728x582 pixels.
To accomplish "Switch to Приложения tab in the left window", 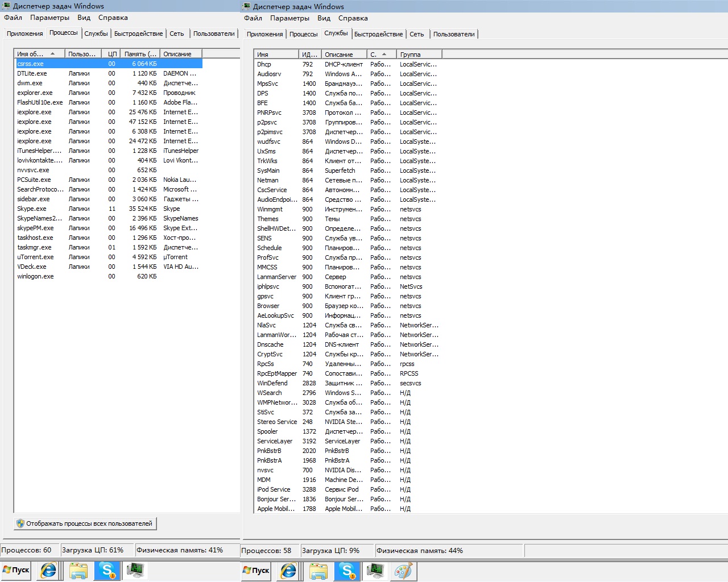I will 25,34.
